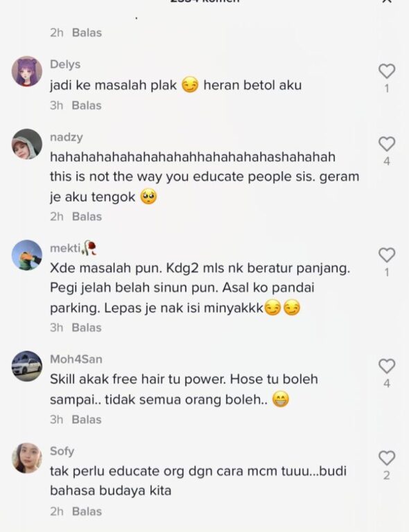Open the username Sofy
The width and height of the screenshot is (409, 532).
coord(62,452)
